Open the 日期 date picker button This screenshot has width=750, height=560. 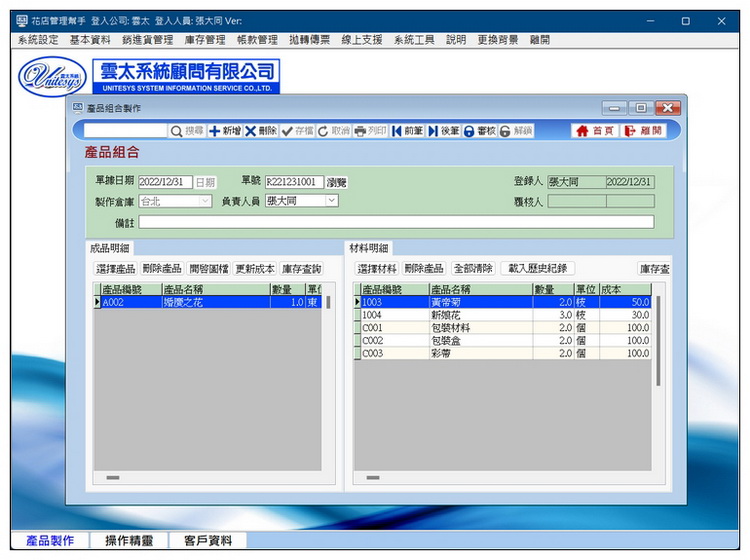pos(204,183)
